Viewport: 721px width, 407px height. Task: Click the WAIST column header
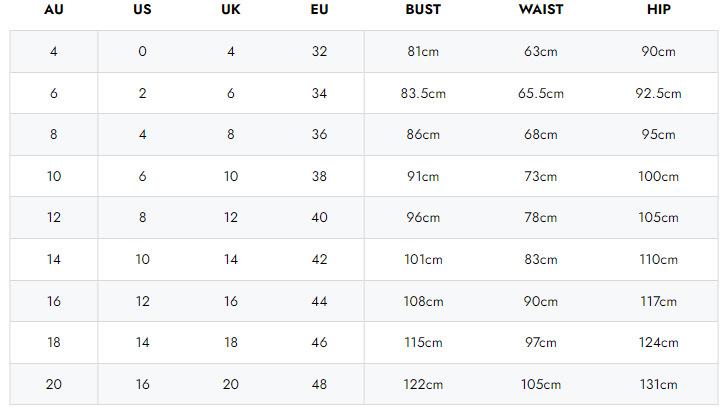(x=541, y=10)
